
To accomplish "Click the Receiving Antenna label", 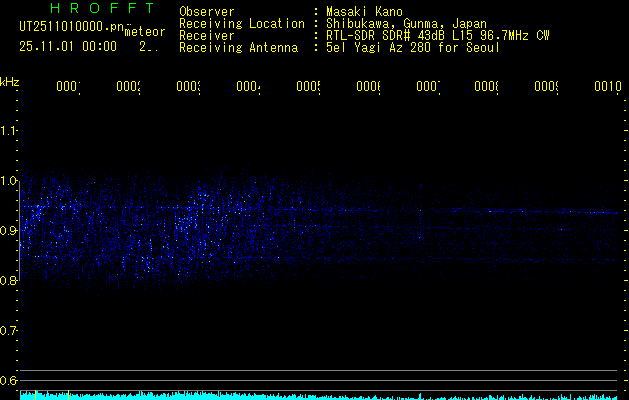I will (239, 48).
